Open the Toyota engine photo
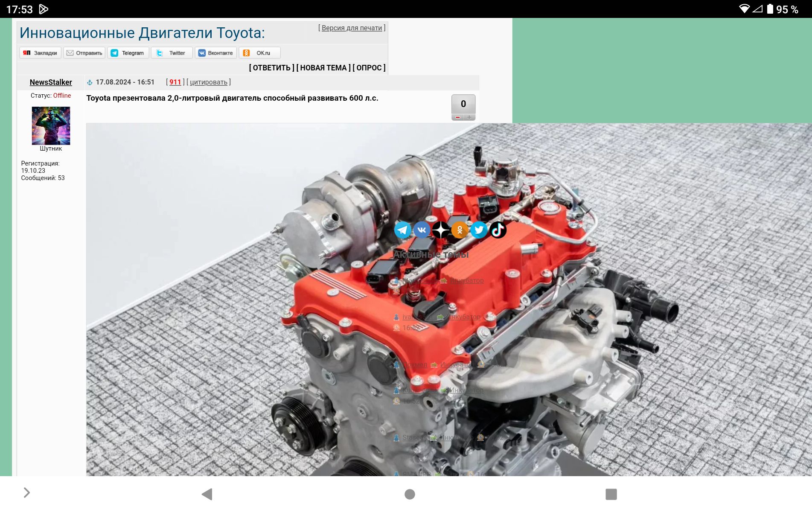The width and height of the screenshot is (812, 512). (449, 300)
